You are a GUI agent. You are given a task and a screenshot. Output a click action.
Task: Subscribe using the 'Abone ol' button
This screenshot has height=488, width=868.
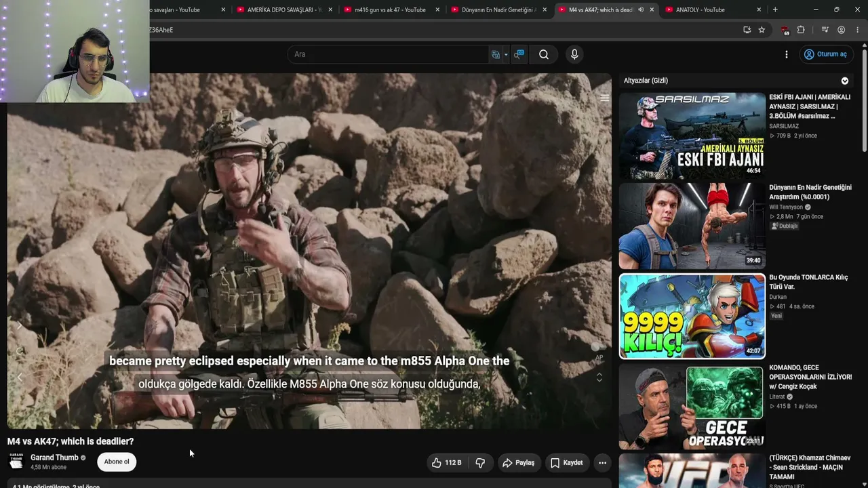117,462
